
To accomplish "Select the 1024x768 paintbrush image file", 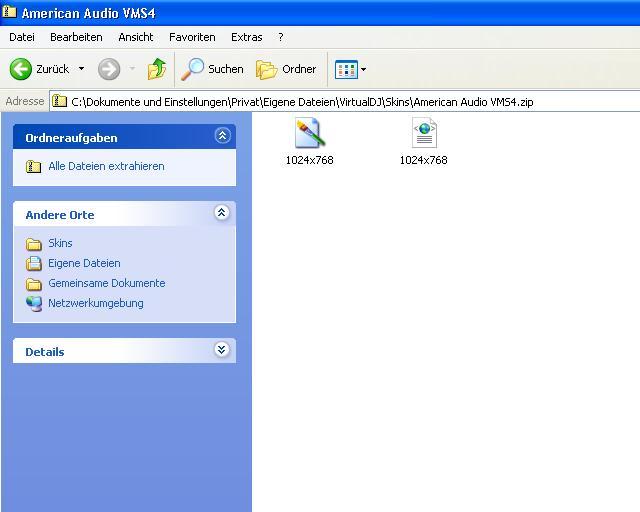I will point(310,141).
